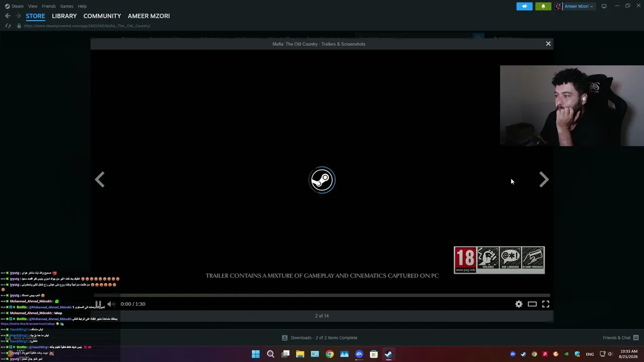Pause the trailer video
This screenshot has height=362, width=644.
[98, 304]
